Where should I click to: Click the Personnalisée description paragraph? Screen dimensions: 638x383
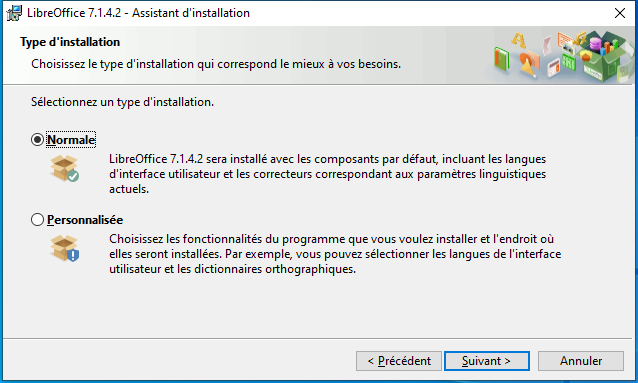[x=335, y=254]
